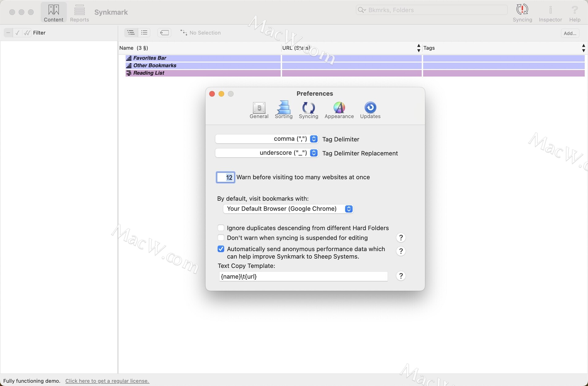
Task: Open the default browser dropdown
Action: click(288, 209)
